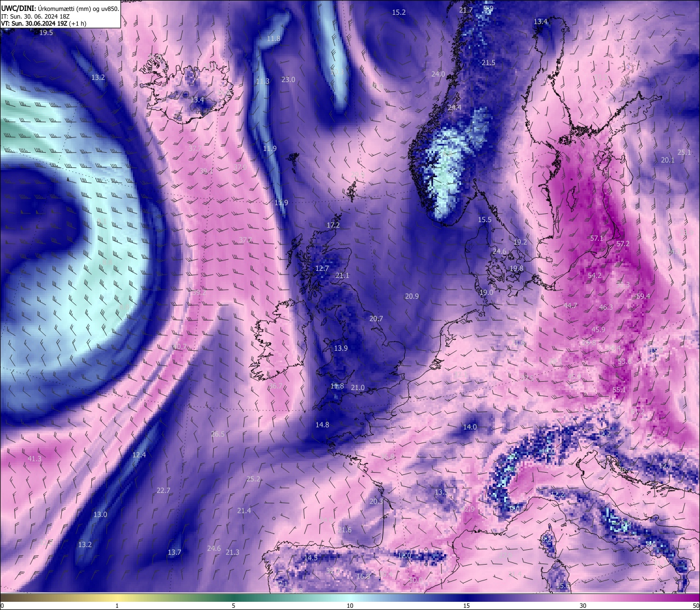Click the 21.4 value label
This screenshot has width=700, height=610.
pos(244,510)
